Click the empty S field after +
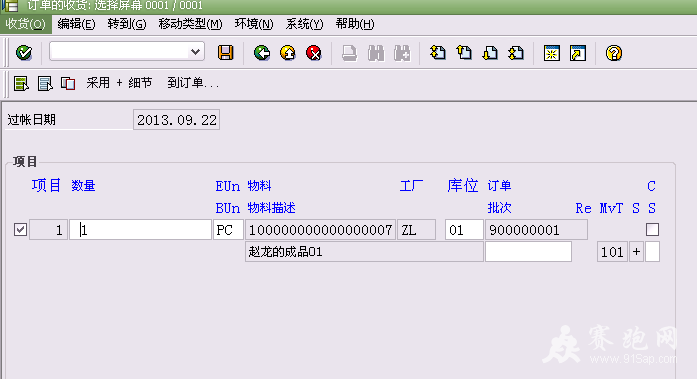This screenshot has width=697, height=379. pos(652,252)
